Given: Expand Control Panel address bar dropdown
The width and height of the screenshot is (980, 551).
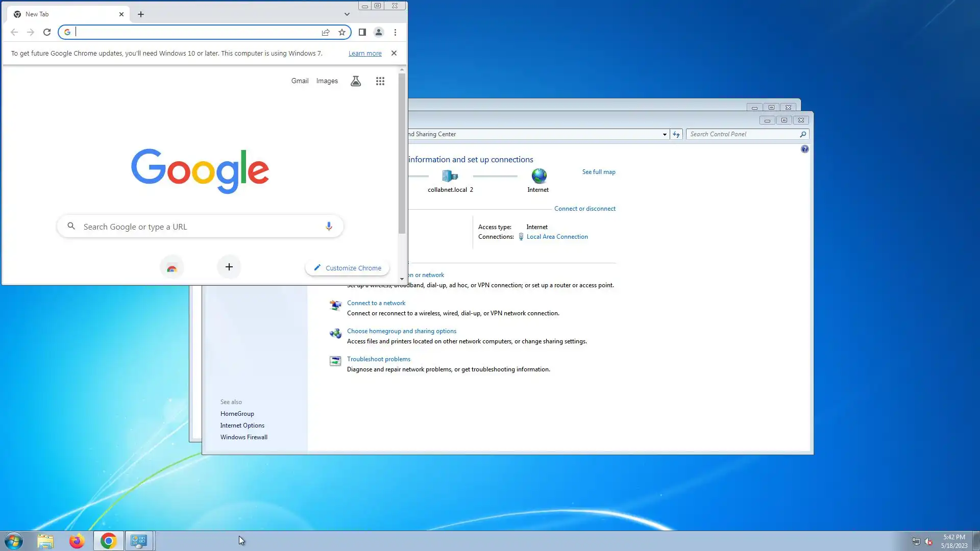Looking at the screenshot, I should 665,134.
